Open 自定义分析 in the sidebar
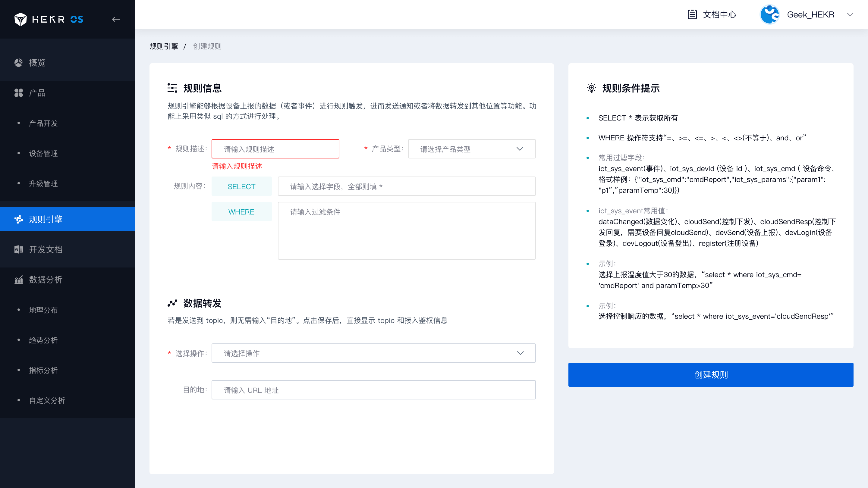The image size is (868, 488). [x=47, y=400]
